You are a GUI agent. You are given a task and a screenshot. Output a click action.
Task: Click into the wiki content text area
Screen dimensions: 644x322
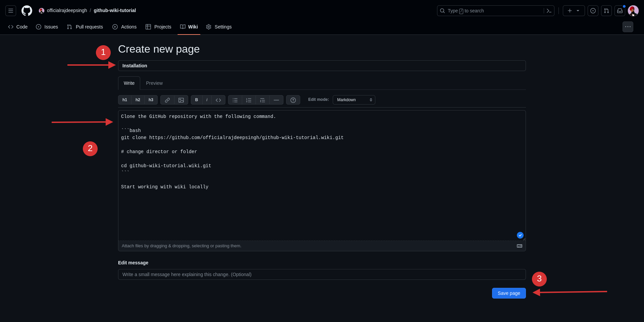click(x=322, y=176)
